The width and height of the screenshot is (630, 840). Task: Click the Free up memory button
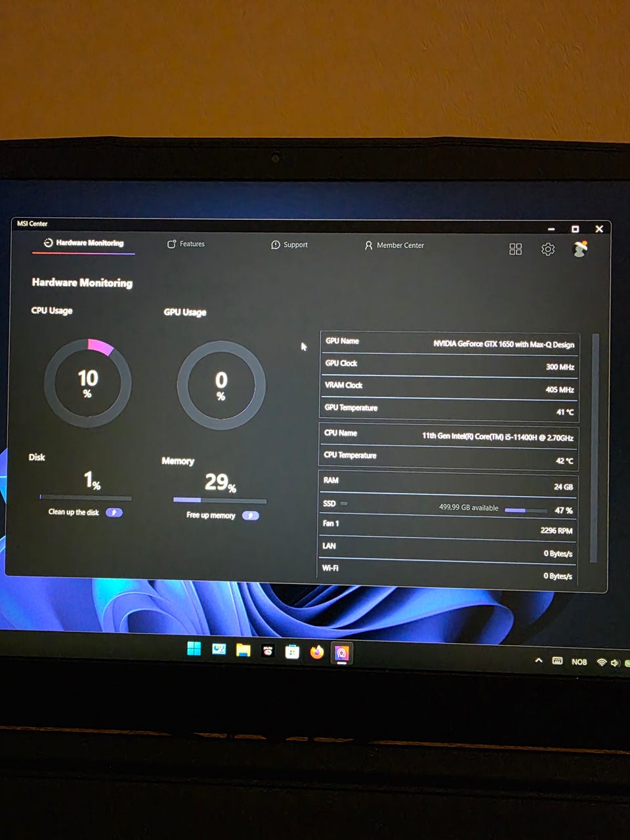pos(251,516)
